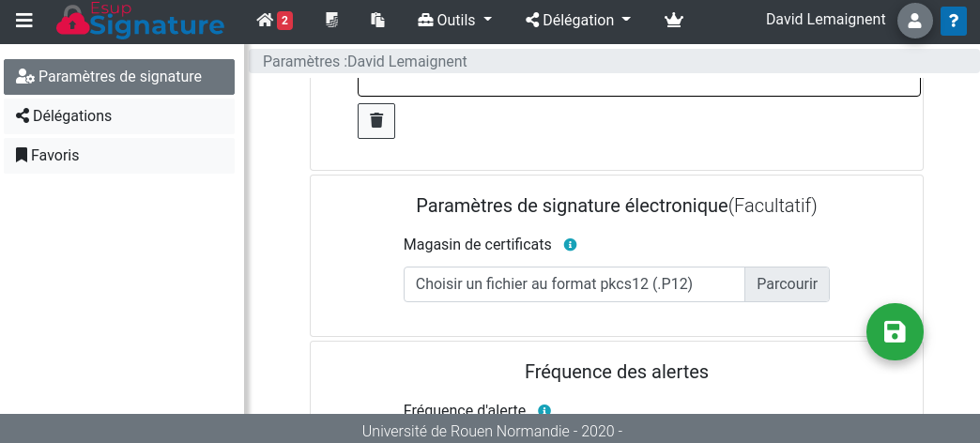Open the hamburger side menu
Viewport: 980px width, 443px height.
click(24, 20)
